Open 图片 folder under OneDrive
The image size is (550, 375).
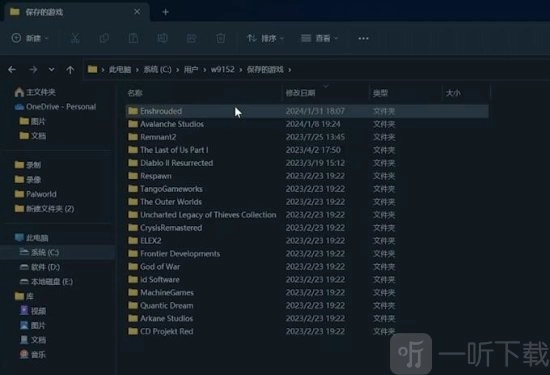pyautogui.click(x=33, y=121)
